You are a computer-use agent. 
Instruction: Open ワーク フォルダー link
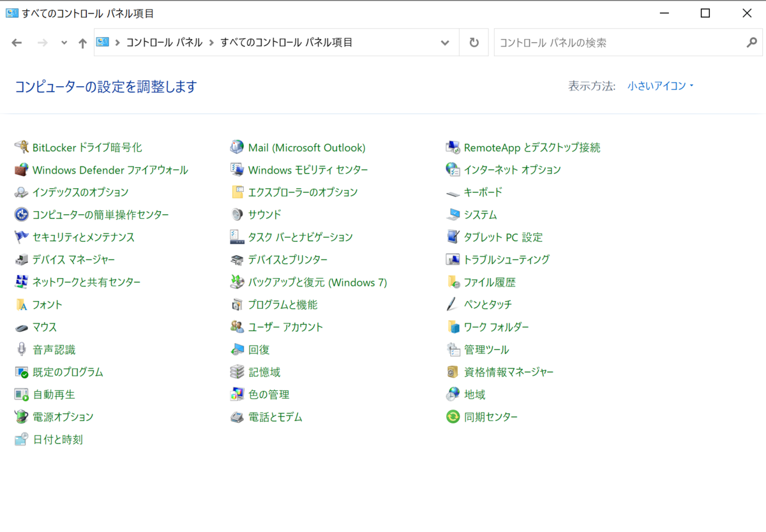tap(497, 327)
